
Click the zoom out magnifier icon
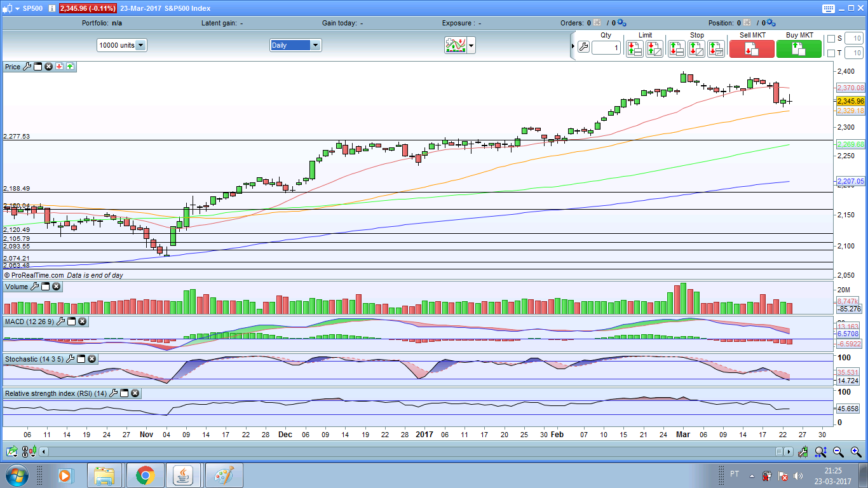[x=838, y=452]
